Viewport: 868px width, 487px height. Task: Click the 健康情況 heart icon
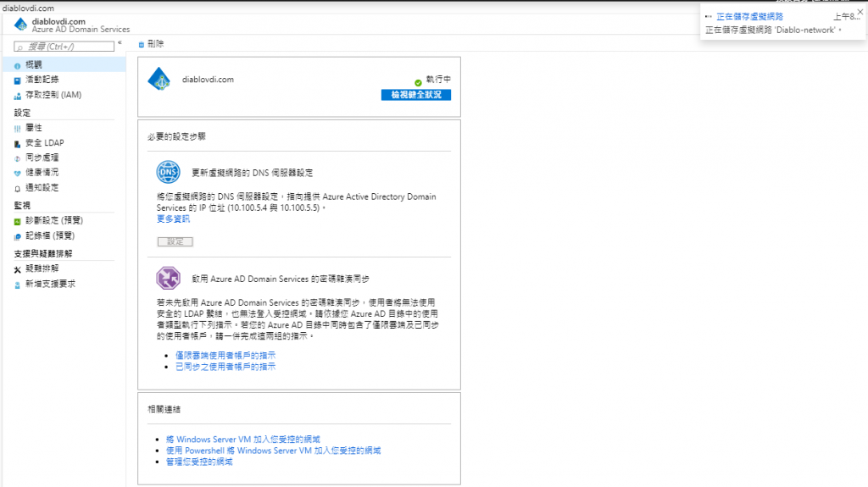tap(17, 174)
